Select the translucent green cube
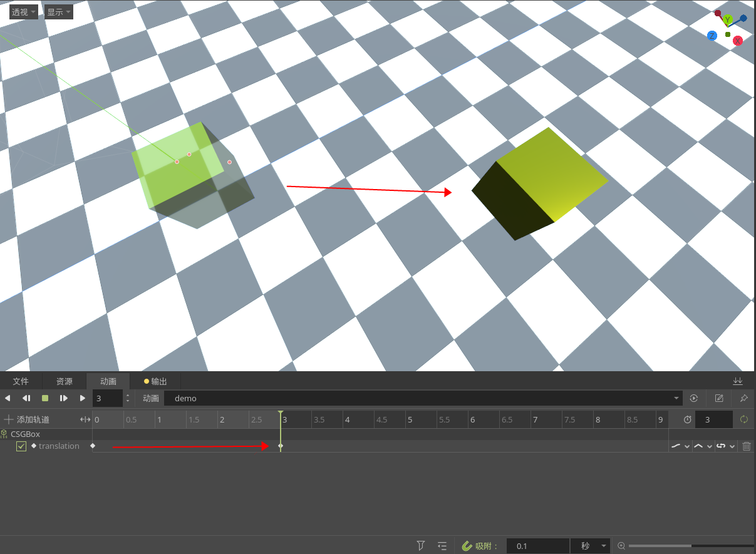Image resolution: width=756 pixels, height=554 pixels. pos(193,175)
